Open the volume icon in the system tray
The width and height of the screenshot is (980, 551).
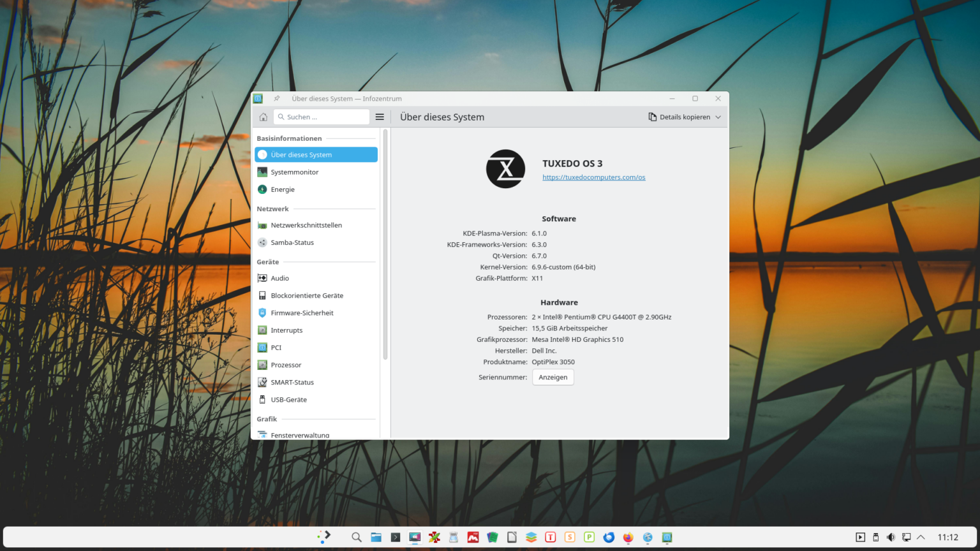(x=891, y=537)
